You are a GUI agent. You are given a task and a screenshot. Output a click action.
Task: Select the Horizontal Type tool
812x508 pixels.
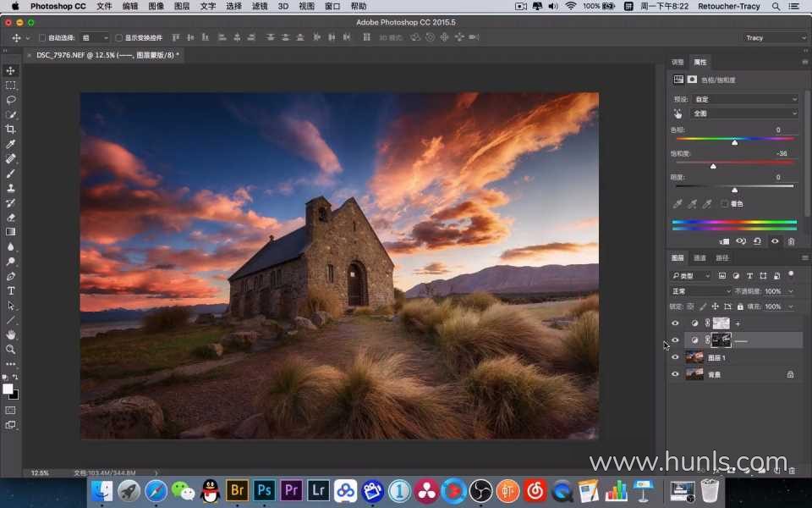tap(10, 290)
